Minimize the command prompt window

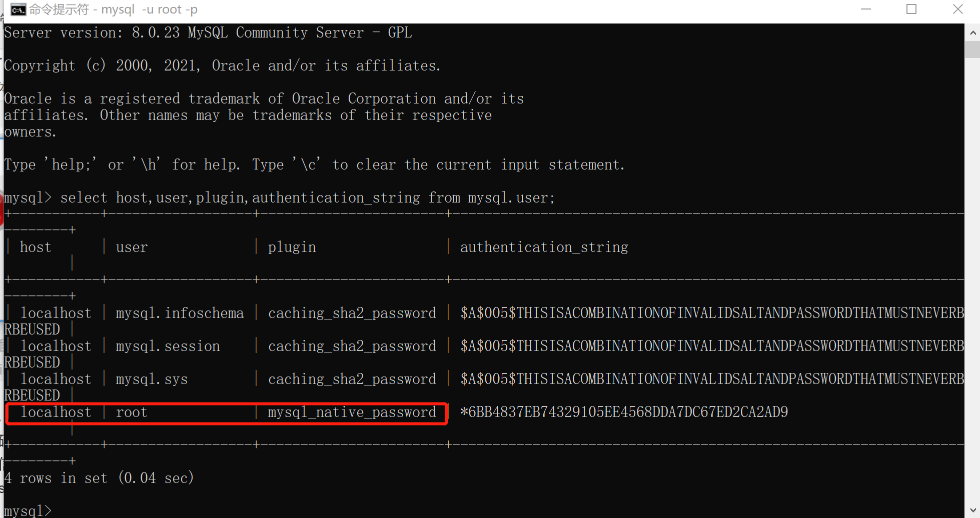866,9
